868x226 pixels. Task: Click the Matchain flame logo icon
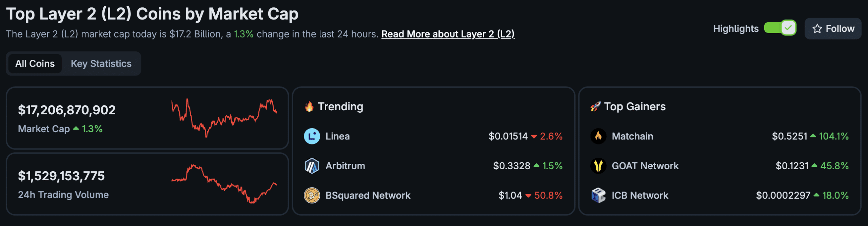(598, 136)
